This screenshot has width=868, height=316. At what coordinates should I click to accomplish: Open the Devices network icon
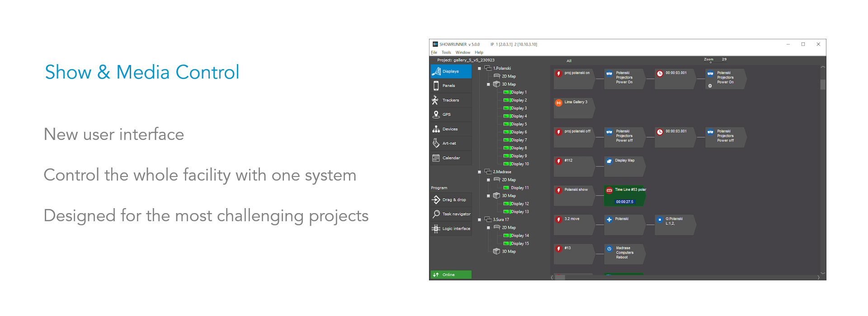[436, 129]
